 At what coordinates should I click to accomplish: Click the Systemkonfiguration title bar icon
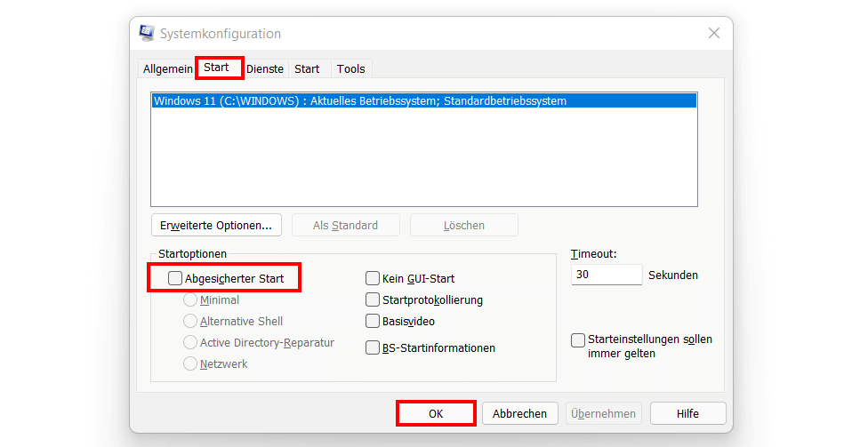(x=147, y=34)
